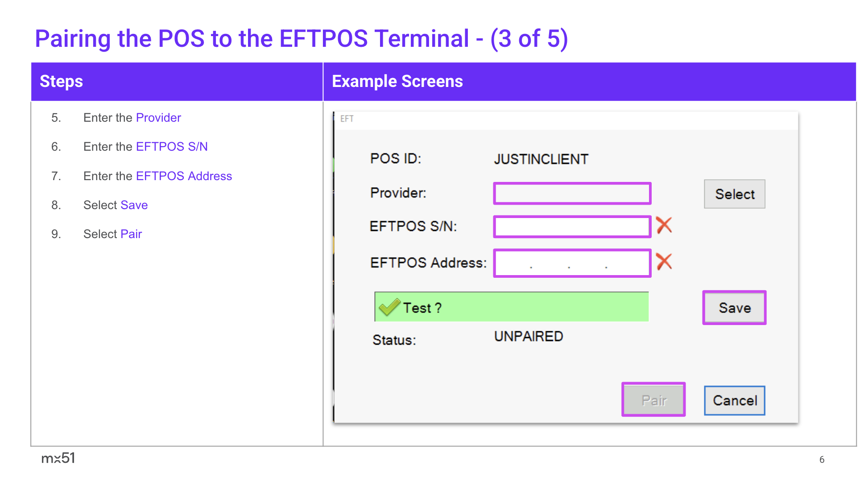Click the JUSTINCLIENT POS ID value
This screenshot has height=486, width=868.
541,159
